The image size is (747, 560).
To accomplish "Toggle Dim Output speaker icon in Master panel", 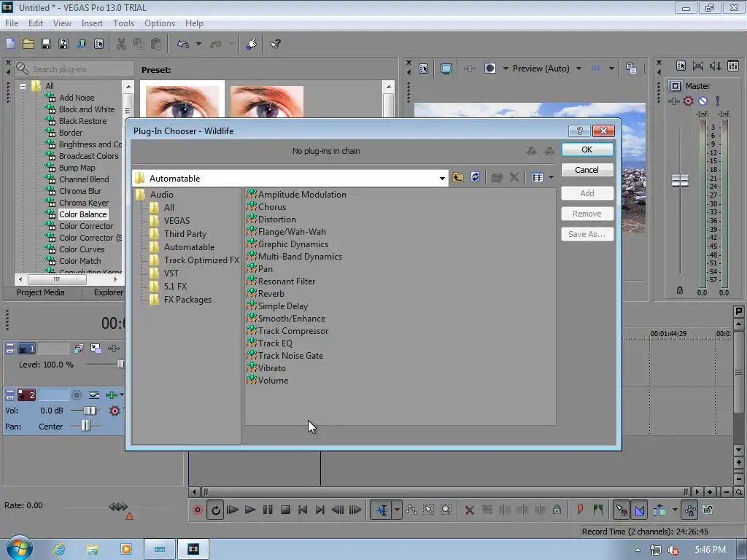I will [x=715, y=66].
